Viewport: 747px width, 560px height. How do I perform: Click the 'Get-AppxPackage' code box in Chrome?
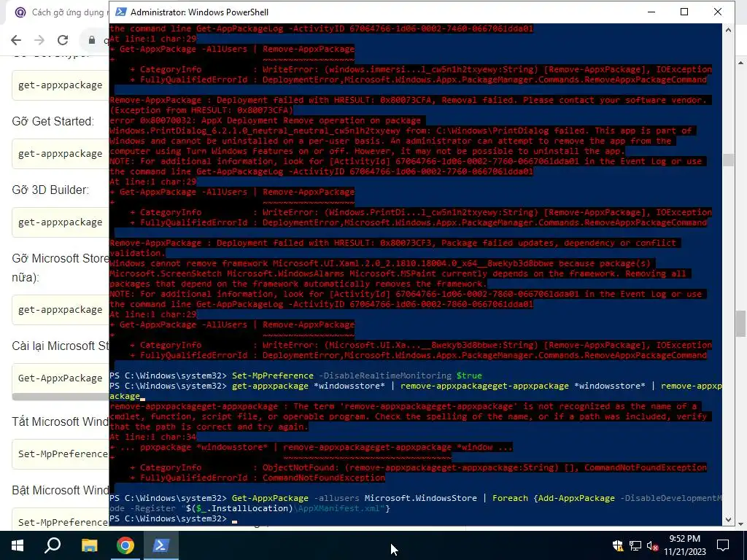(61, 378)
